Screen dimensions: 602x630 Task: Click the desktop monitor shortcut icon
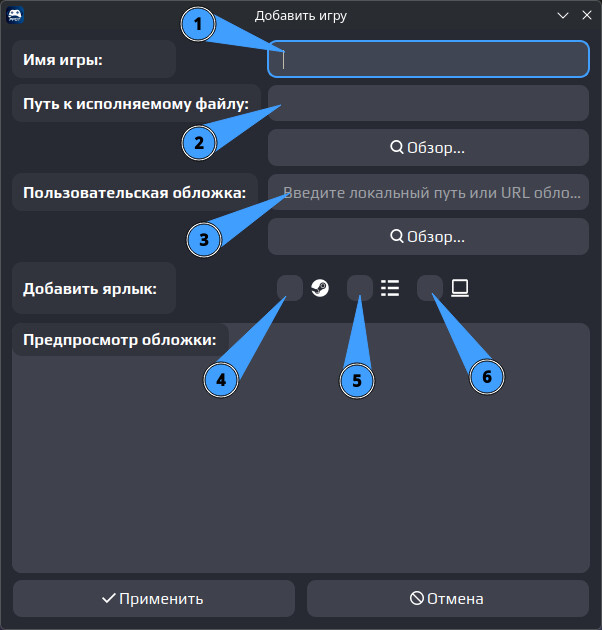460,288
